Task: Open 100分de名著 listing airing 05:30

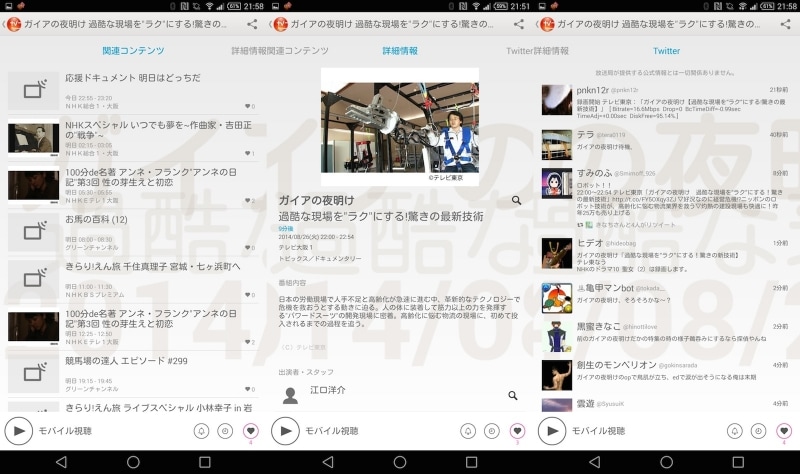Action: point(133,185)
